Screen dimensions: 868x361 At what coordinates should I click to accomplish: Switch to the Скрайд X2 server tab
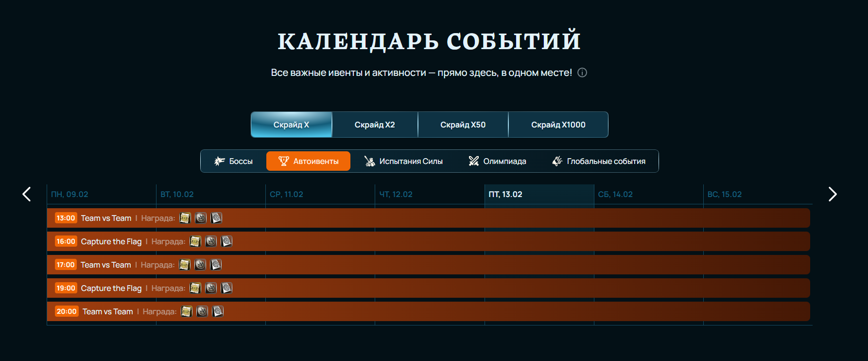375,125
